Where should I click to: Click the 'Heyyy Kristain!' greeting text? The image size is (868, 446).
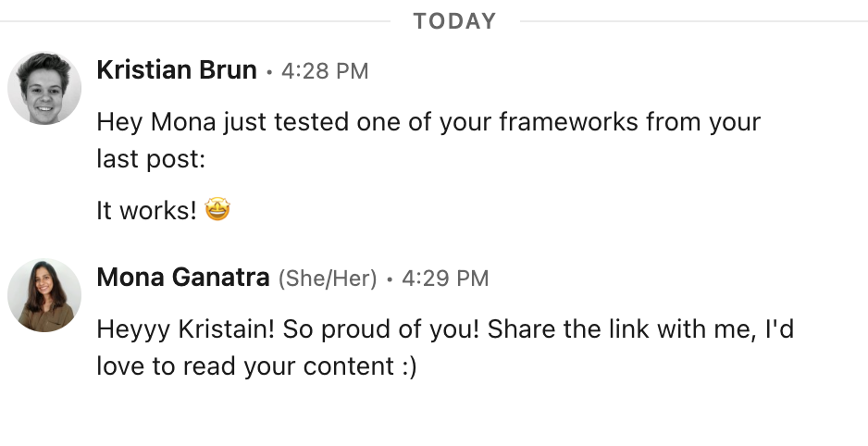[x=185, y=328]
